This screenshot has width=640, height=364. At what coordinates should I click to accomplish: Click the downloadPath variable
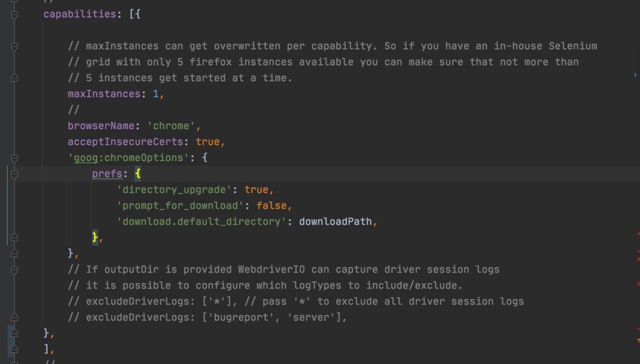(335, 221)
